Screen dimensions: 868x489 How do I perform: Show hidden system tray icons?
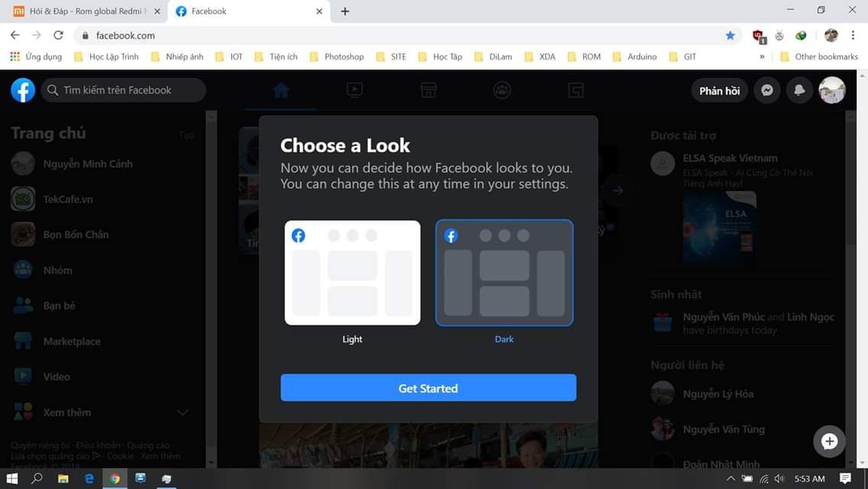[731, 478]
